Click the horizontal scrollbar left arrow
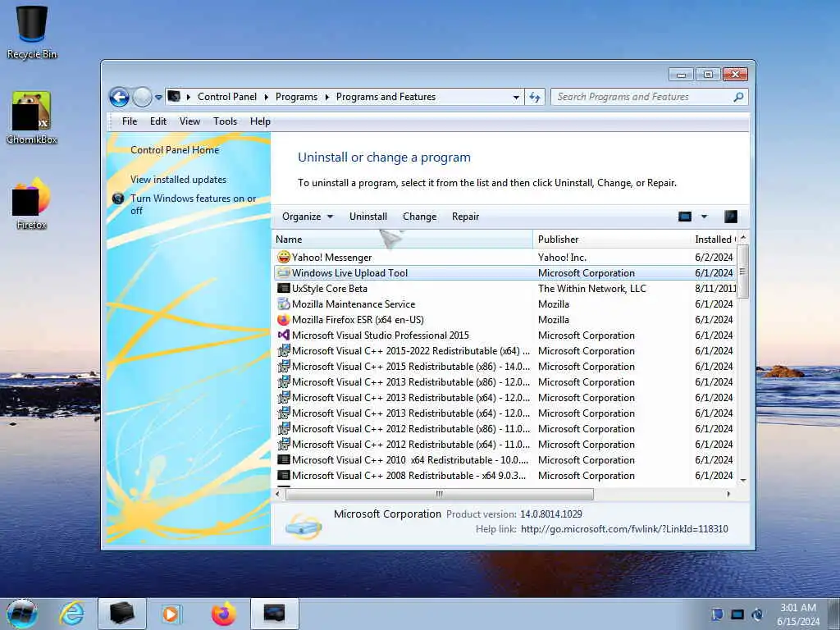 coord(277,494)
